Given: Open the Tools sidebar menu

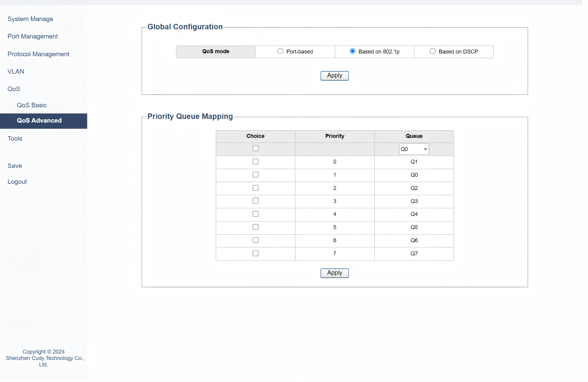Looking at the screenshot, I should [x=15, y=139].
